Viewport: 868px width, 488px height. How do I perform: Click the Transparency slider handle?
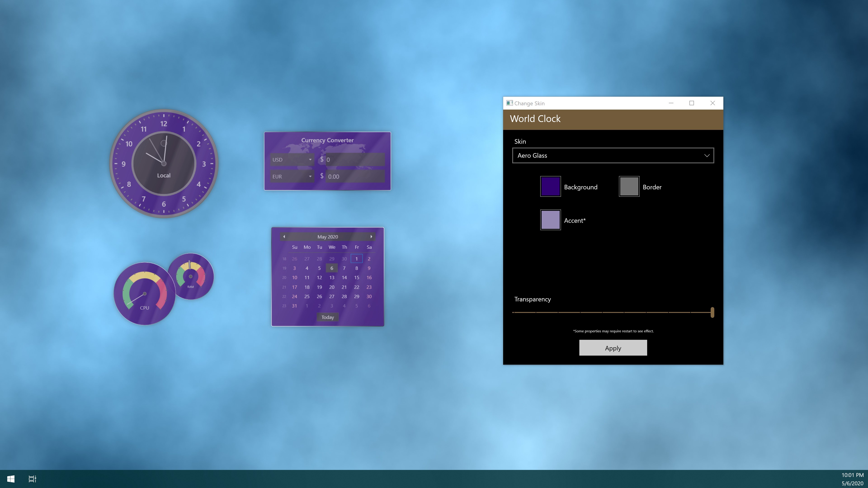(x=712, y=312)
